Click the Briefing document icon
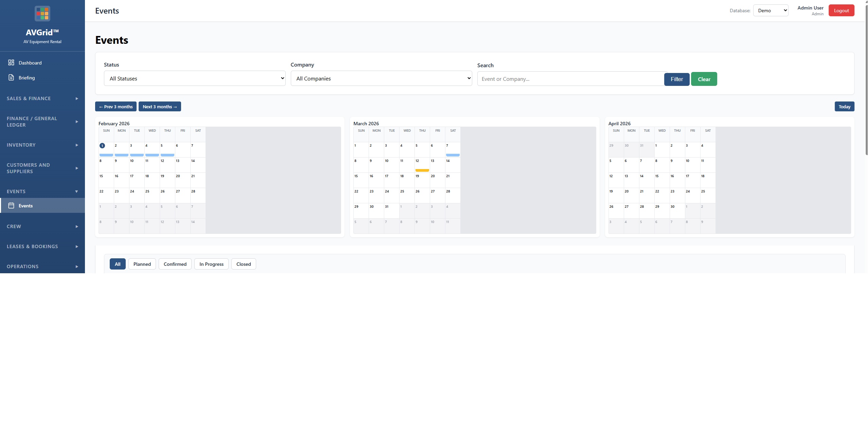Screen dimensions: 868x444 pos(11,77)
